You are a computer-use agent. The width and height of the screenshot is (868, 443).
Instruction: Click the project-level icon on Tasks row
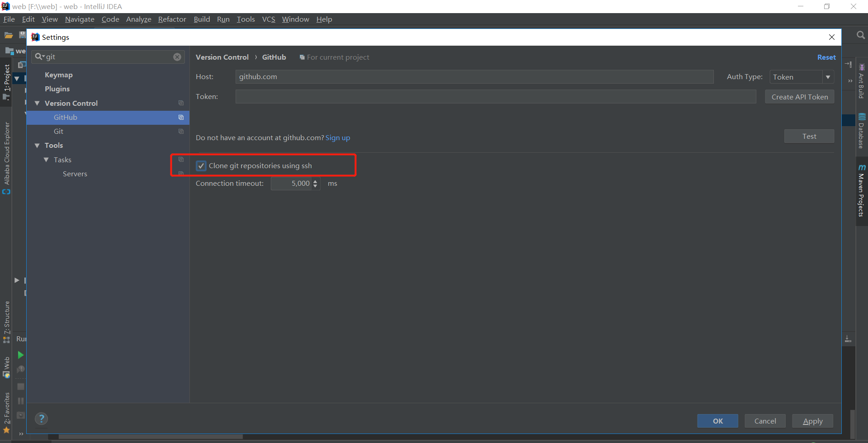181,160
